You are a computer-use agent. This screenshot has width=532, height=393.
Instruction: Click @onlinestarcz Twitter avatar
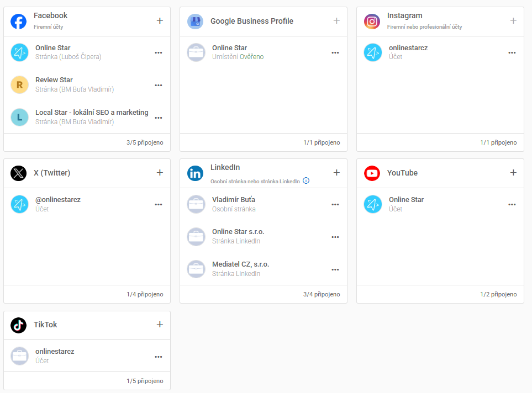tap(20, 204)
